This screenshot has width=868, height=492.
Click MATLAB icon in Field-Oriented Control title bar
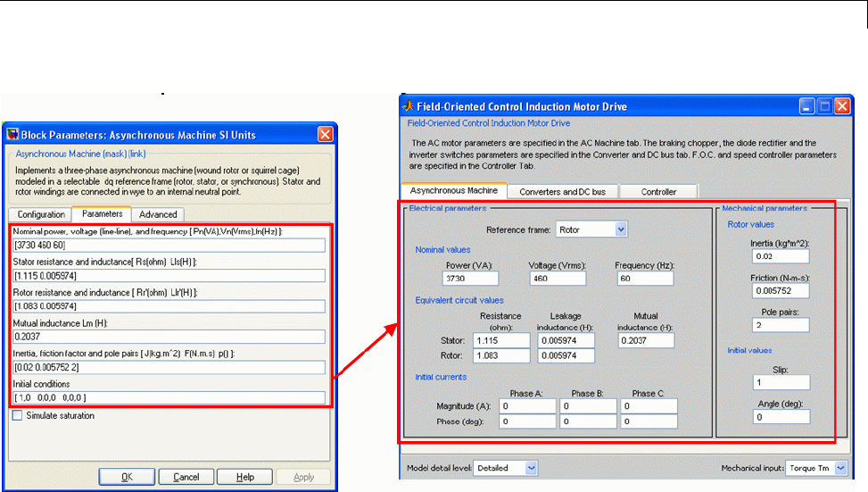point(409,106)
